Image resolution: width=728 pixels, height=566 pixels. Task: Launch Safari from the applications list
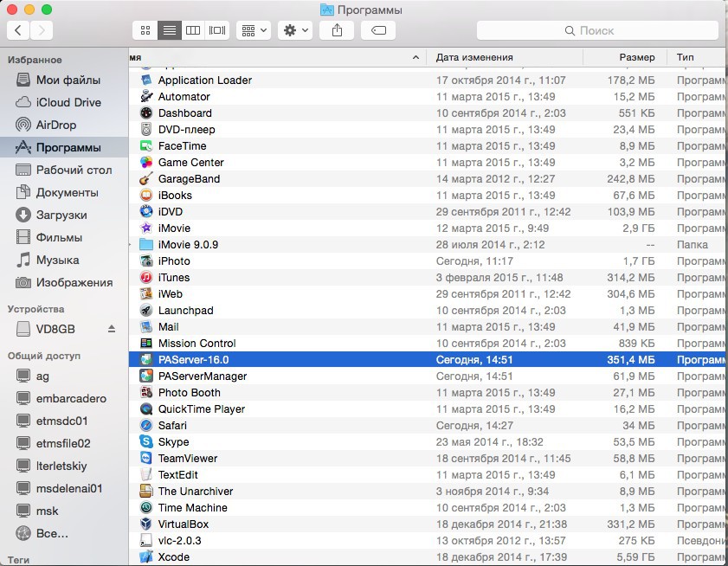[x=173, y=425]
